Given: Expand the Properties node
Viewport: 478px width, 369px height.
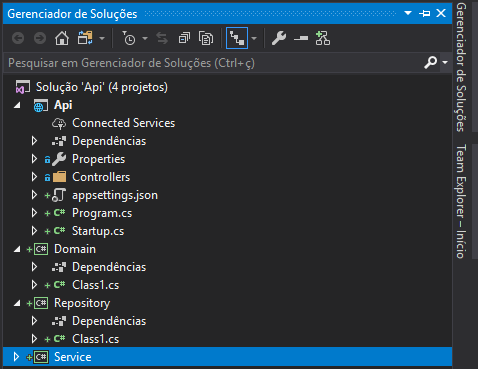Looking at the screenshot, I should pos(34,159).
